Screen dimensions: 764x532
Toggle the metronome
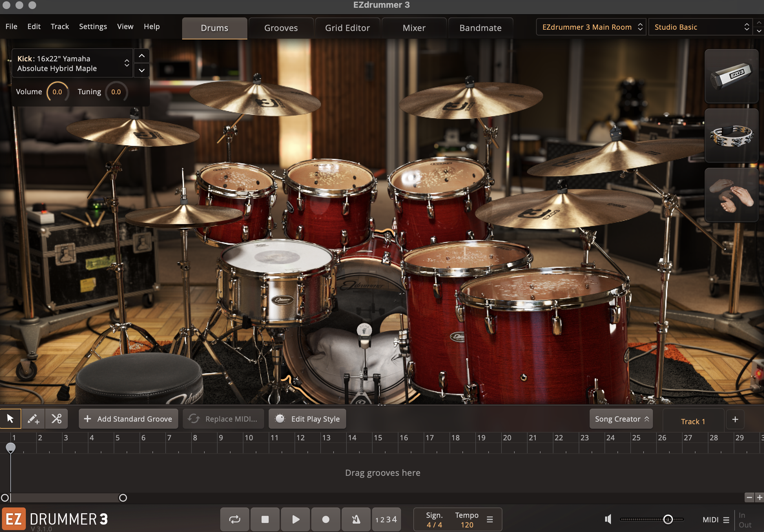coord(356,519)
